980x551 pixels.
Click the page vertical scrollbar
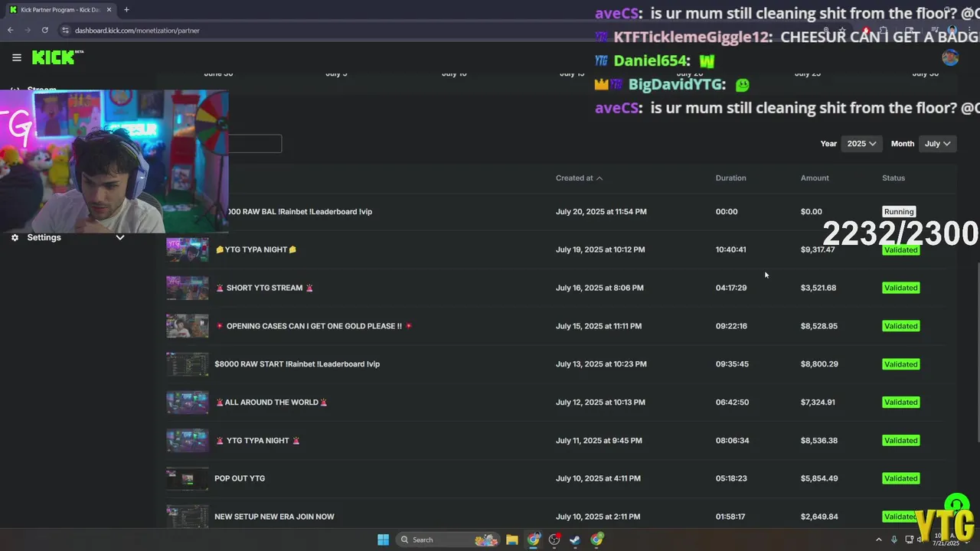[x=978, y=352]
